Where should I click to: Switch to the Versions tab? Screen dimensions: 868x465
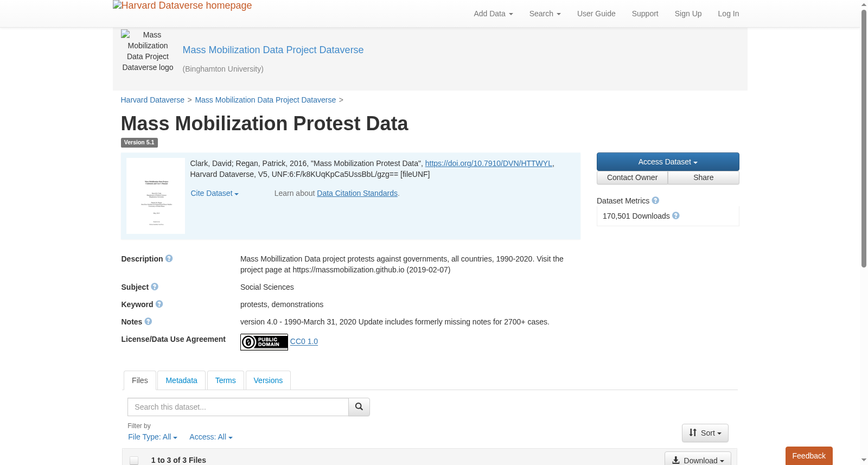click(268, 380)
